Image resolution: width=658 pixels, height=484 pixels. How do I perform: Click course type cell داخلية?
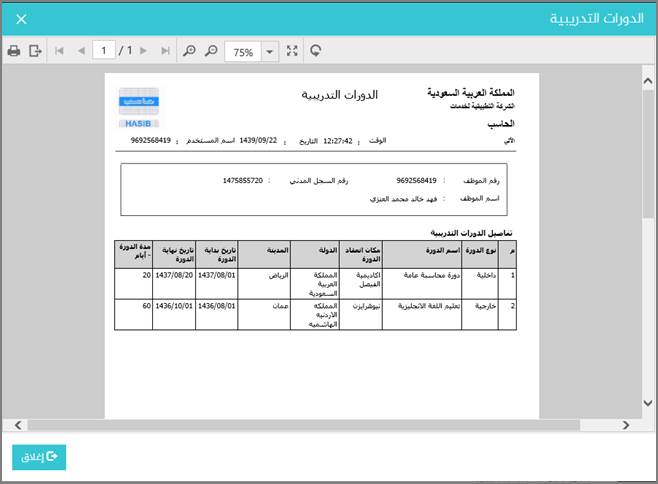[480, 284]
